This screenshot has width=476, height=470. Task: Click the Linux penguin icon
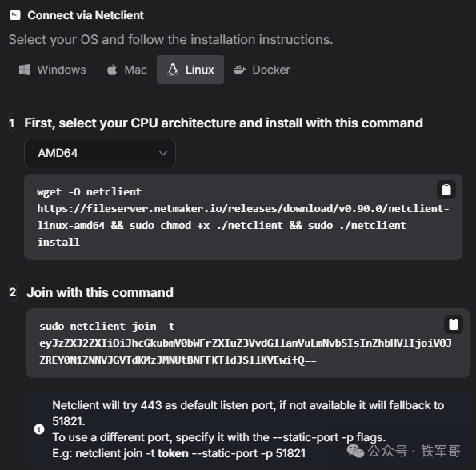coord(173,70)
